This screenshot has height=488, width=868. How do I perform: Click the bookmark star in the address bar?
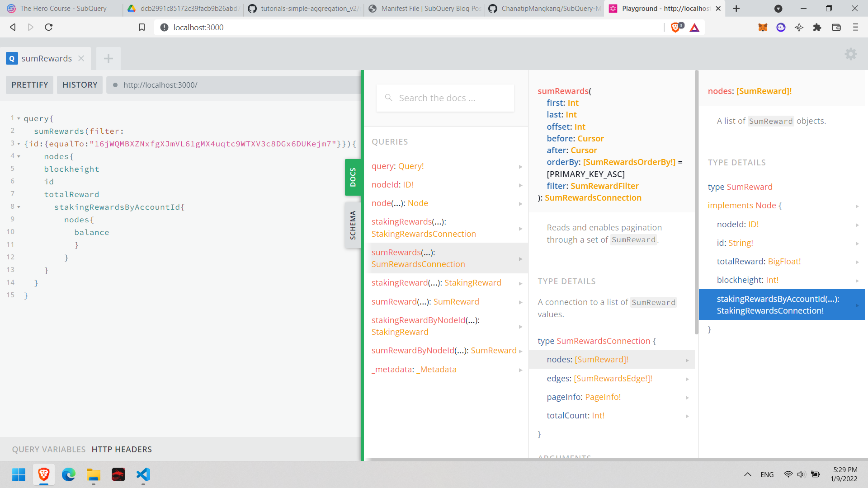tap(142, 27)
